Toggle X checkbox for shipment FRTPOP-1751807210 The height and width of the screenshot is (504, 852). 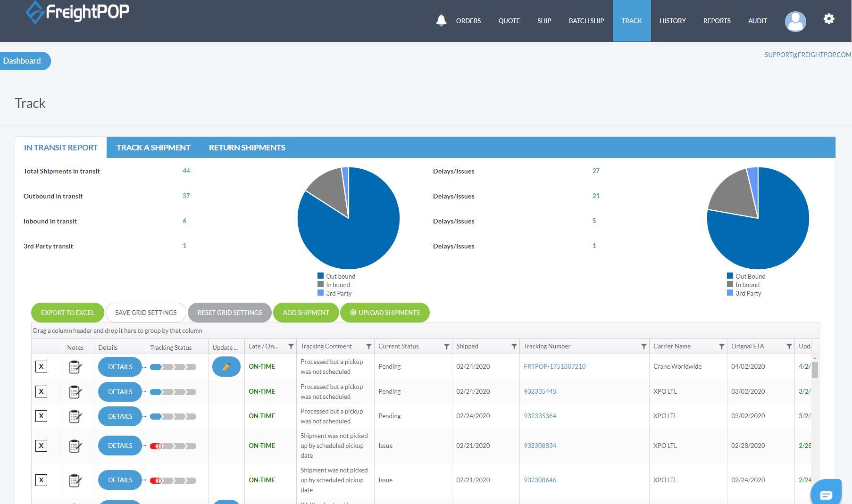click(41, 366)
